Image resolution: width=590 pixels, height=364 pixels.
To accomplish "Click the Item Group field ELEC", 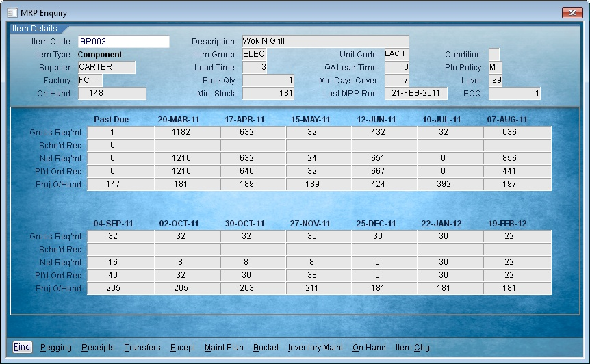I will pos(255,54).
